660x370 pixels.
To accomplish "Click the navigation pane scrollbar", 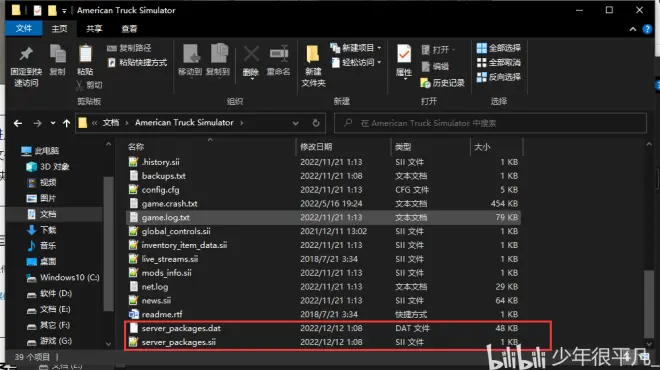I will click(x=108, y=244).
